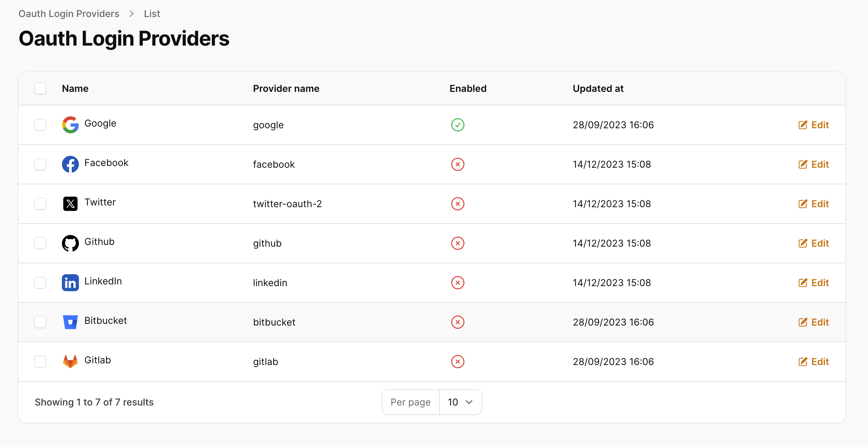Viewport: 868px width, 447px height.
Task: Open the Per page dropdown showing 10
Action: pos(461,402)
